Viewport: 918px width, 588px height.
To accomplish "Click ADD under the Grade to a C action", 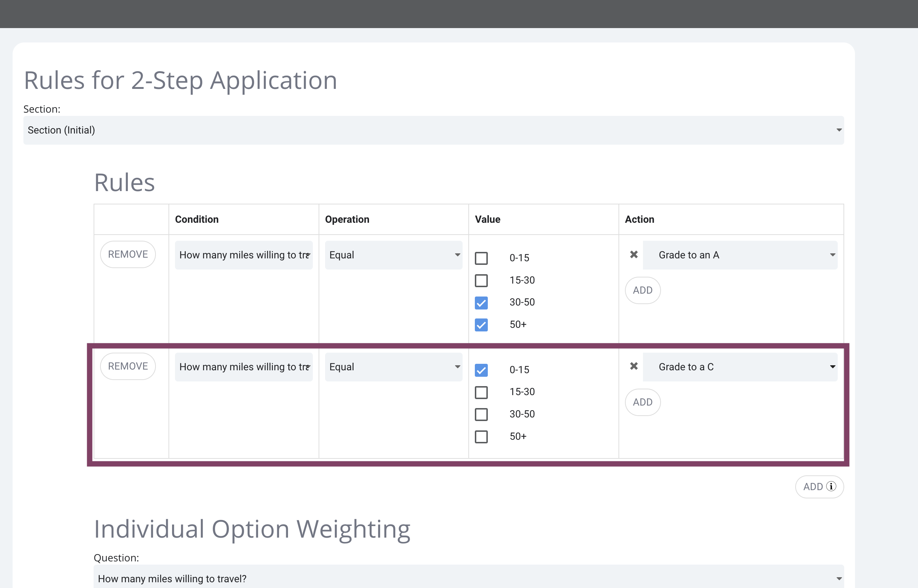I will pos(643,402).
